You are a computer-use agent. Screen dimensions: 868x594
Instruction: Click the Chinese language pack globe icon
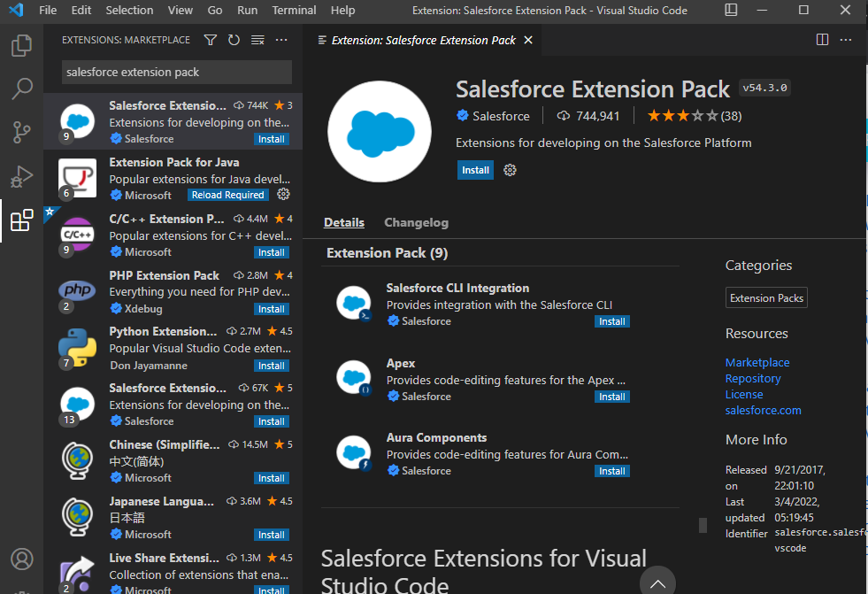click(x=77, y=460)
